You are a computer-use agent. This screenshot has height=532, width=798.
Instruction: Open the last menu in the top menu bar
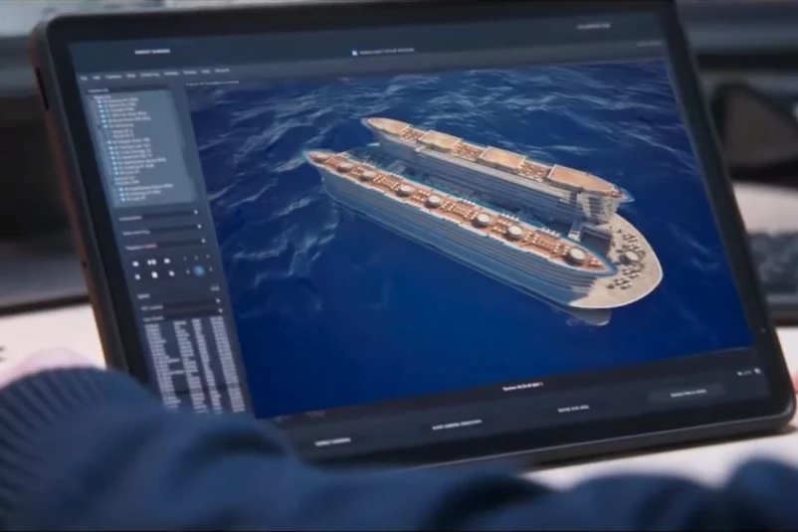(x=221, y=72)
